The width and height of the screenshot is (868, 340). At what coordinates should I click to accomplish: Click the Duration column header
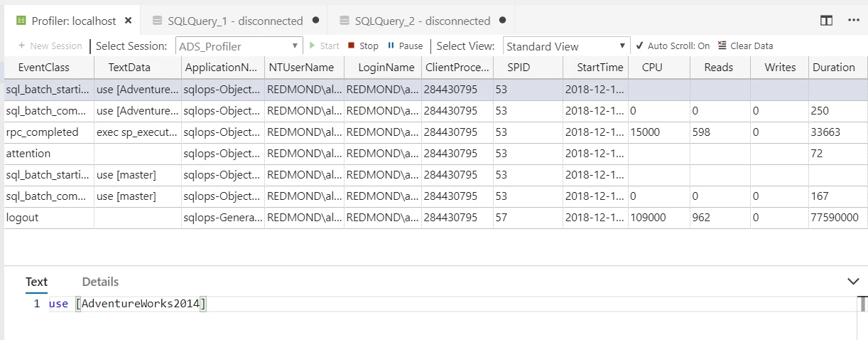pyautogui.click(x=833, y=68)
